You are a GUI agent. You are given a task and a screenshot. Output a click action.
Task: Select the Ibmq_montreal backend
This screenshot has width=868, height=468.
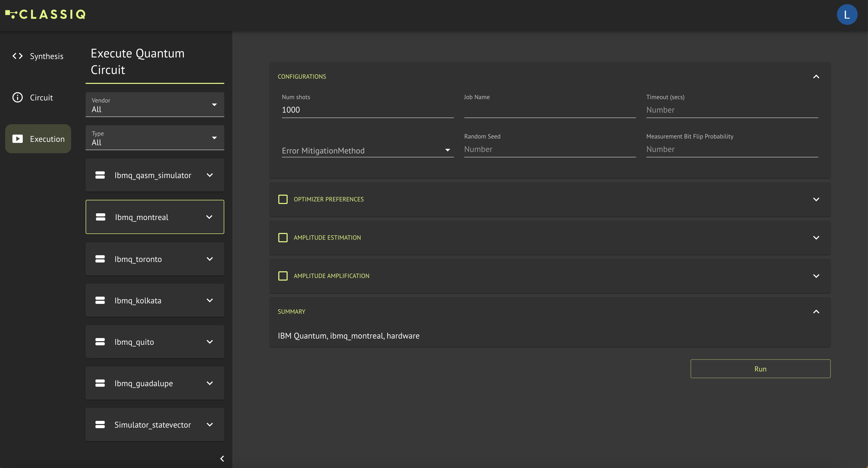[155, 217]
